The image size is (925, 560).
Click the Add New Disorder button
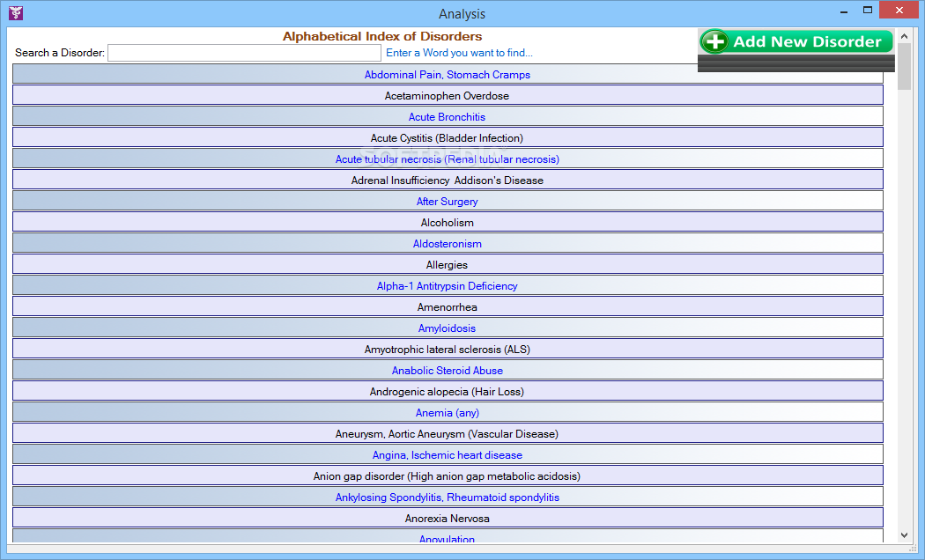pyautogui.click(x=795, y=42)
